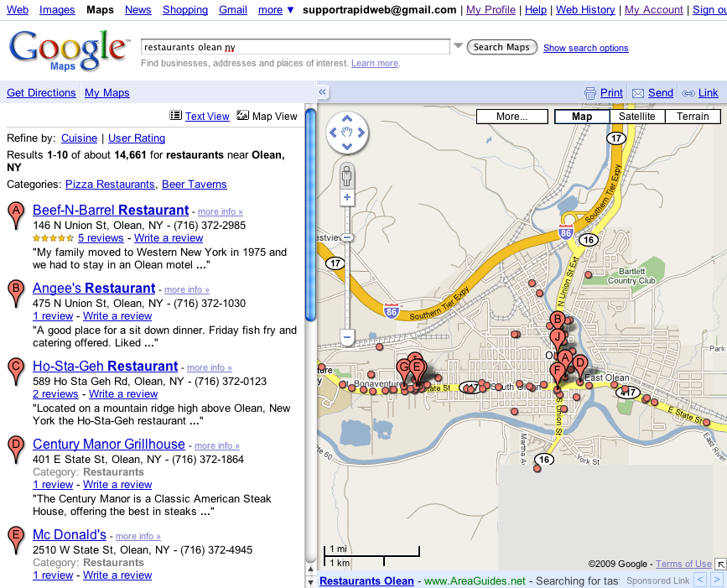This screenshot has height=588, width=727.
Task: Click the Google Maps logo
Action: tap(68, 50)
